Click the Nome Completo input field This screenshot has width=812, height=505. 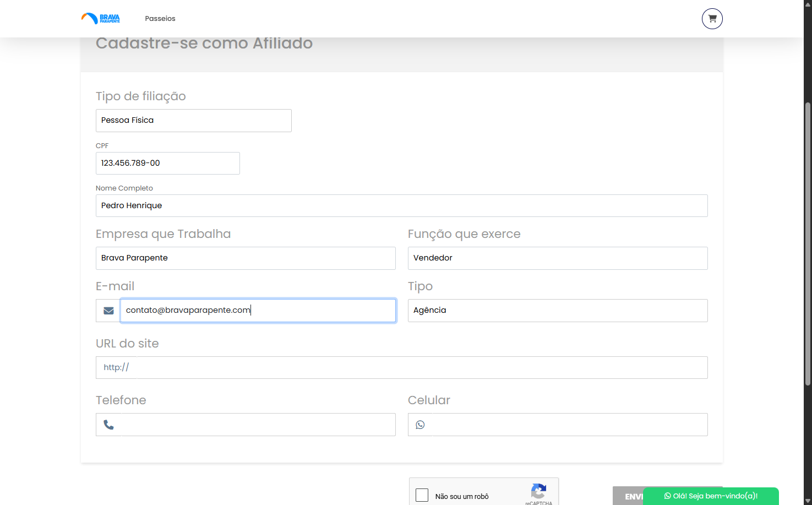tap(402, 205)
